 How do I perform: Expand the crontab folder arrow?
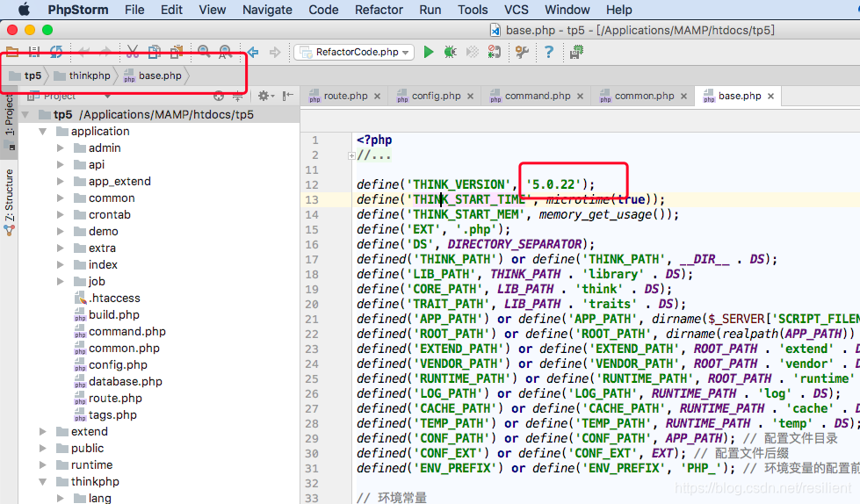click(x=61, y=215)
